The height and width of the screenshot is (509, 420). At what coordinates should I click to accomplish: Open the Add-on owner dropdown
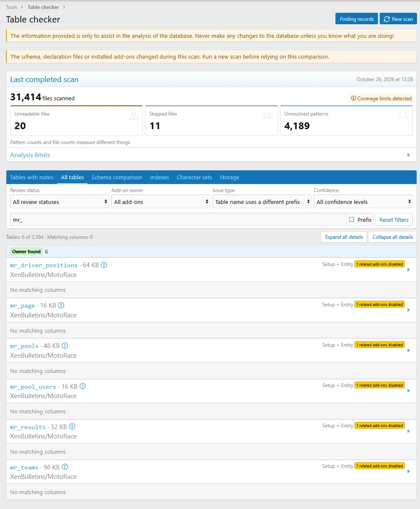[x=161, y=201]
